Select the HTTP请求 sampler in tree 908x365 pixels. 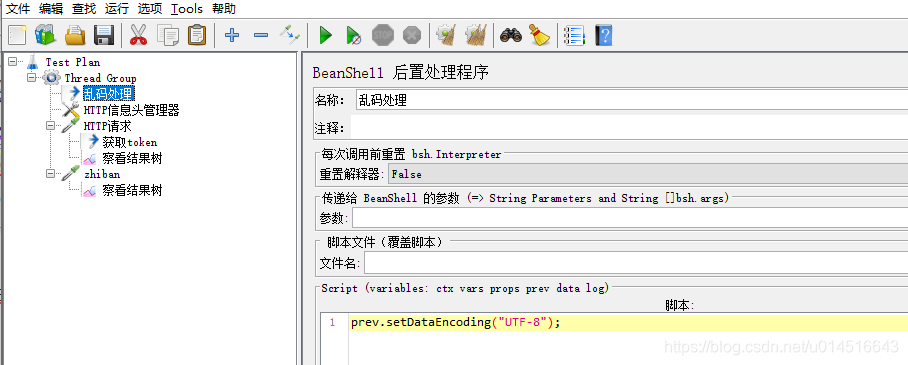click(108, 126)
